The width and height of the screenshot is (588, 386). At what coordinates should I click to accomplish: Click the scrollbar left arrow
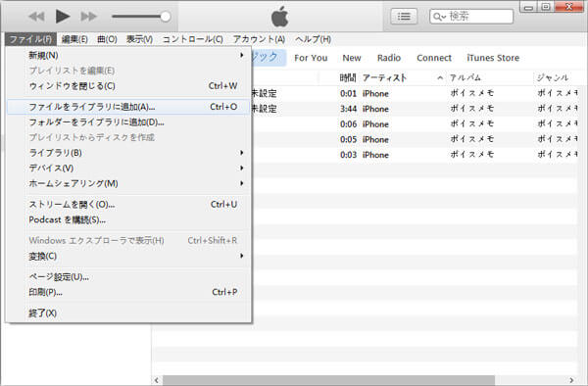(157, 380)
